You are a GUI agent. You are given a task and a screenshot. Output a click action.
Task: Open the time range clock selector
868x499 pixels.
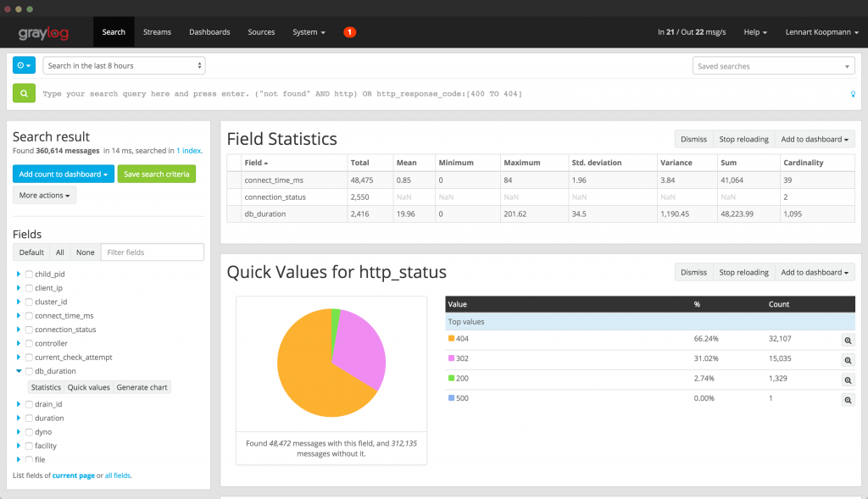tap(24, 65)
